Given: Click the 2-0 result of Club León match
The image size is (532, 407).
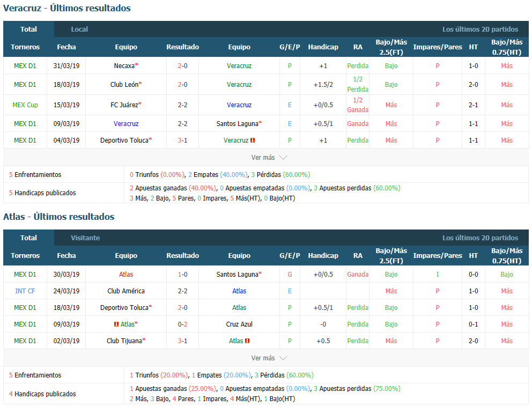Looking at the screenshot, I should (182, 84).
